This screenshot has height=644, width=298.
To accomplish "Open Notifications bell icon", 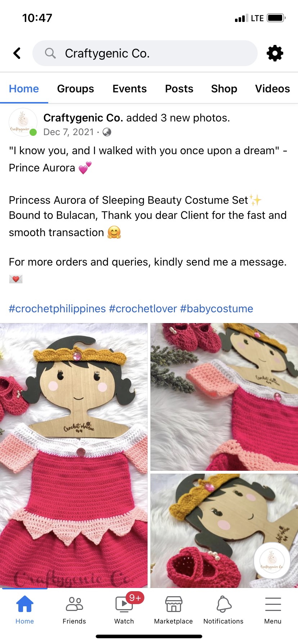I will tap(223, 604).
